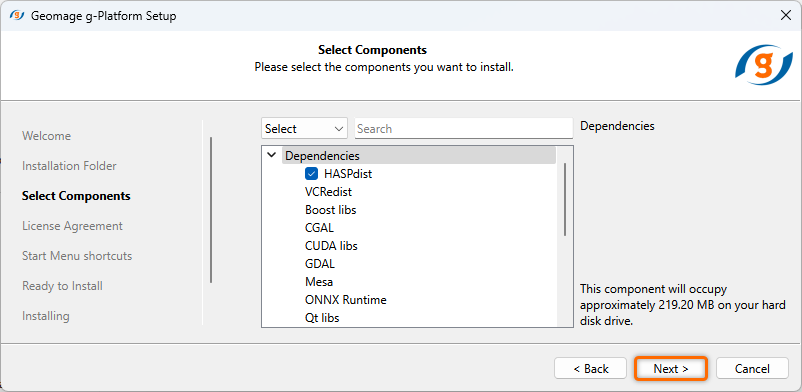The height and width of the screenshot is (392, 802).
Task: Select the Boost libs component
Action: point(330,210)
